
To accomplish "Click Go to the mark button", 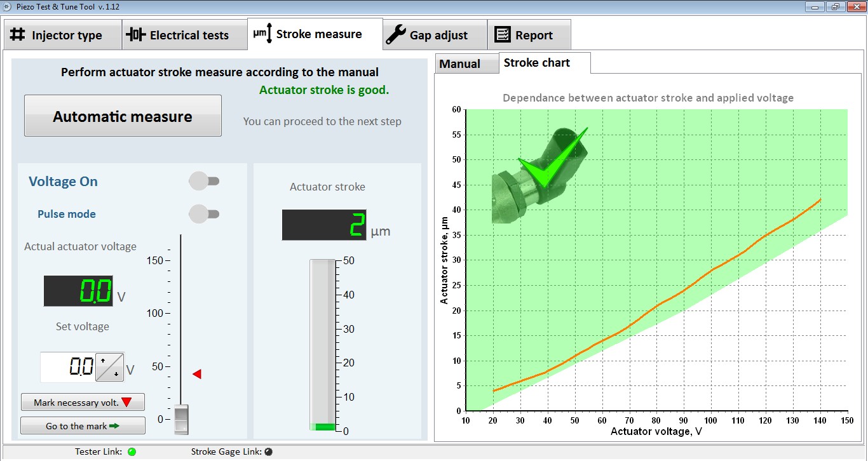I will [x=83, y=426].
